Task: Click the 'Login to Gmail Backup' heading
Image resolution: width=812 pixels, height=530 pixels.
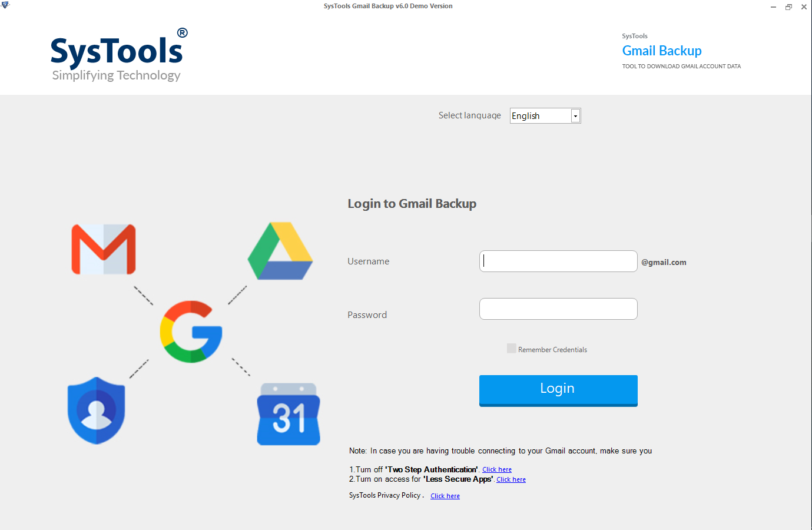Action: click(x=412, y=204)
